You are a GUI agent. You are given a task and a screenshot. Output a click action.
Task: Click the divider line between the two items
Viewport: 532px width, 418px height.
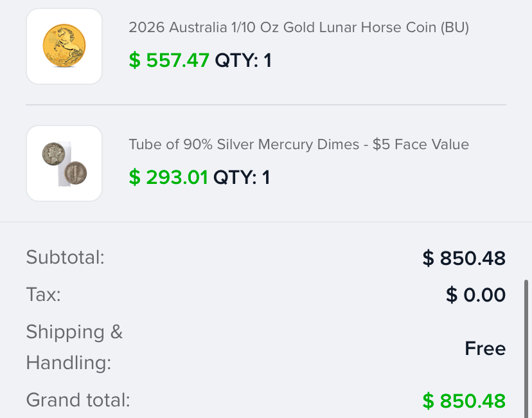coord(266,105)
